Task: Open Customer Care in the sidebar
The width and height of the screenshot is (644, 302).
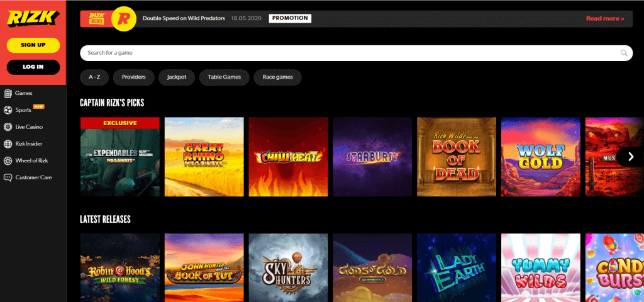Action: 34,177
